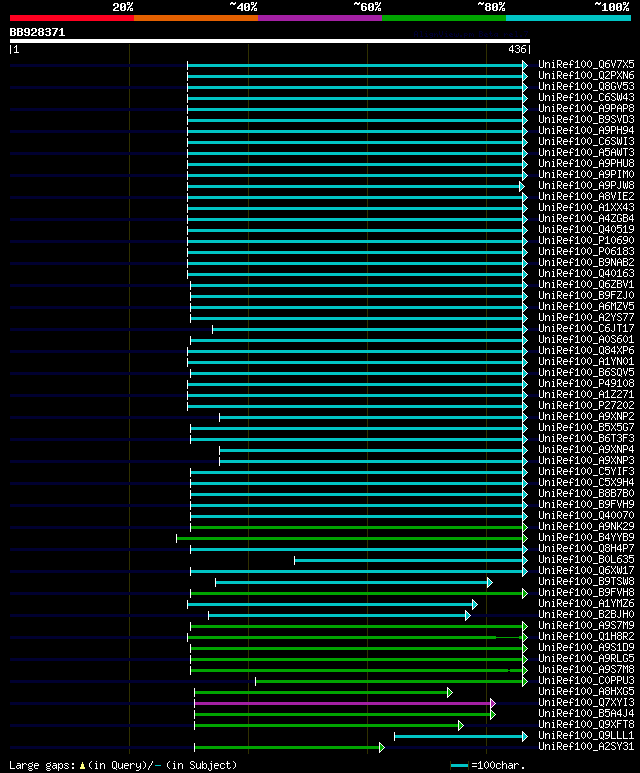Open hit UniRef100_Q2PXN6
Screen dimensions: 640x773
tap(586, 75)
